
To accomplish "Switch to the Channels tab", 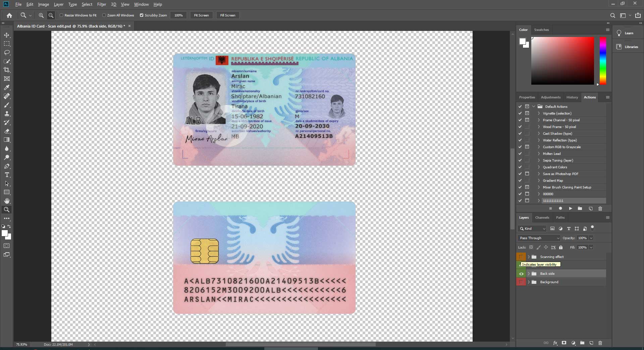I will point(542,217).
